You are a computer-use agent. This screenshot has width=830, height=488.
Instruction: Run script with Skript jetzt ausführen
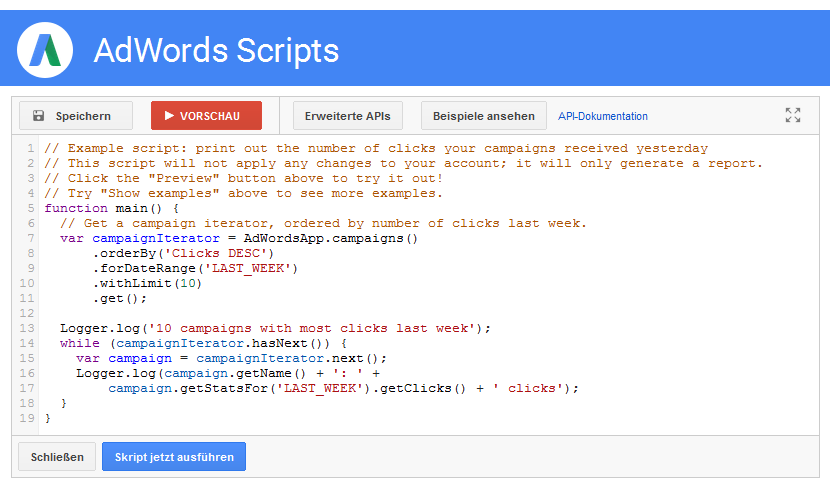click(x=174, y=457)
